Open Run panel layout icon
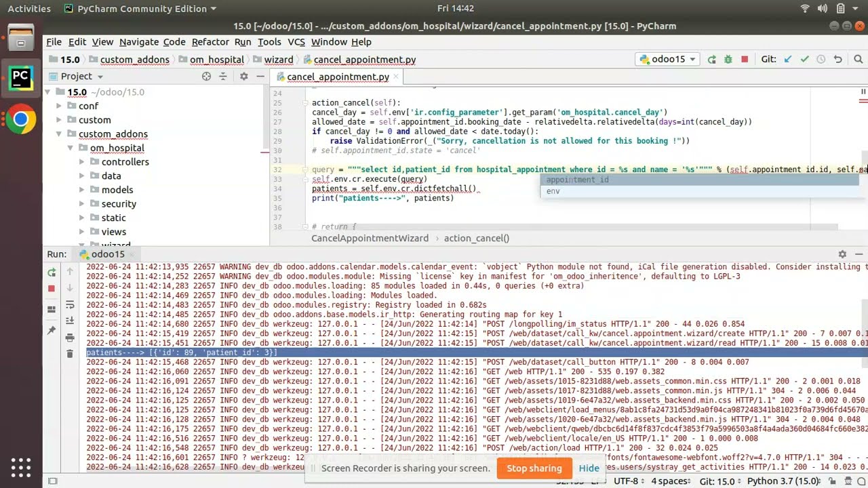 coord(52,309)
